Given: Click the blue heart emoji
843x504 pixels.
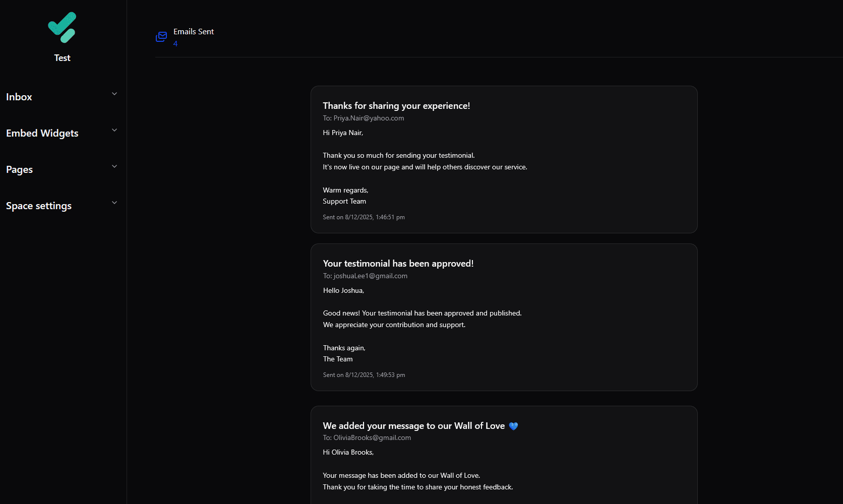Looking at the screenshot, I should point(513,426).
